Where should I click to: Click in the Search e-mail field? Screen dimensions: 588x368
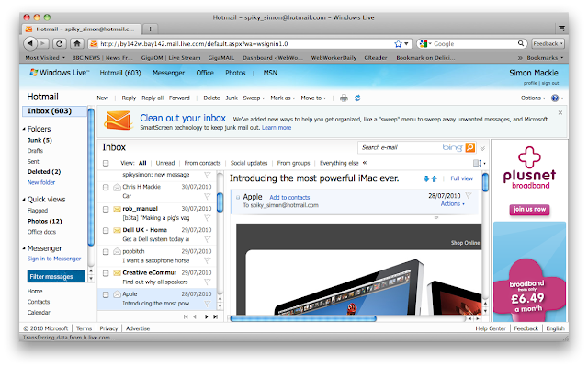point(401,147)
